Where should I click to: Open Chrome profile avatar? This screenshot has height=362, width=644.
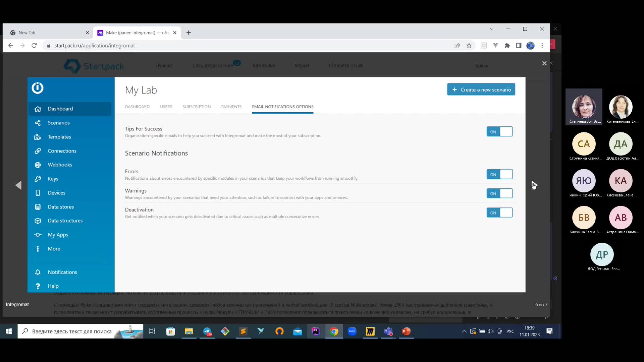coord(530,46)
